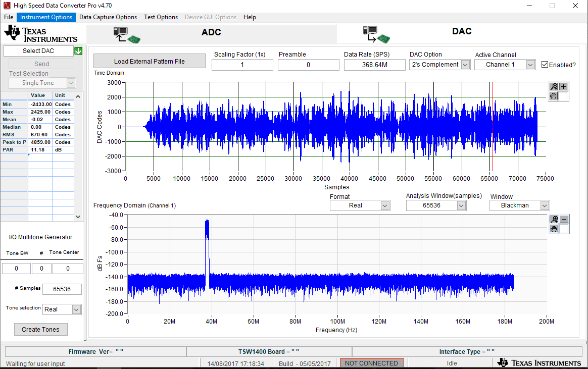This screenshot has height=369, width=588.
Task: Click the frequency domain zoom magnifier tool
Action: point(554,220)
